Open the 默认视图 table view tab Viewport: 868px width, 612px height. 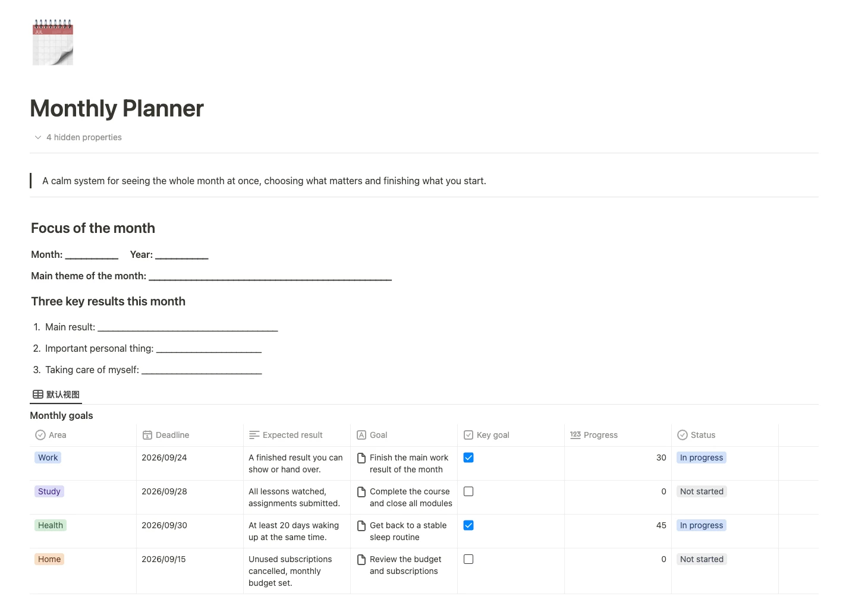(x=56, y=395)
